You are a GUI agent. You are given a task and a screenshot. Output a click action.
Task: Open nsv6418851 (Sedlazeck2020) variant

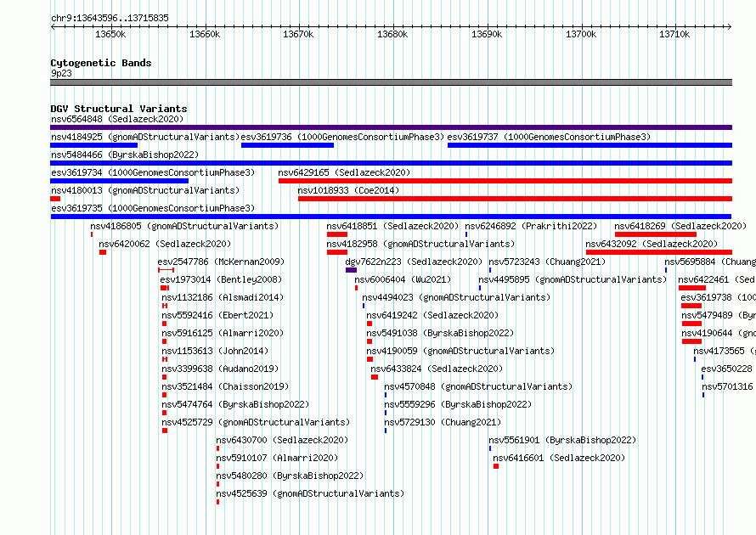(392, 226)
